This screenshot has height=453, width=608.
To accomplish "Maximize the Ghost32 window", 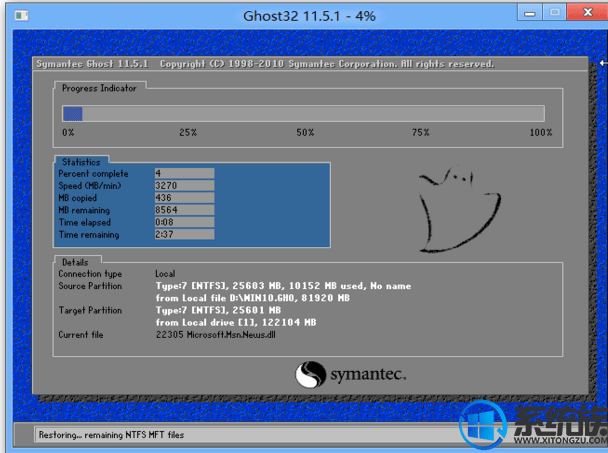I will point(554,13).
